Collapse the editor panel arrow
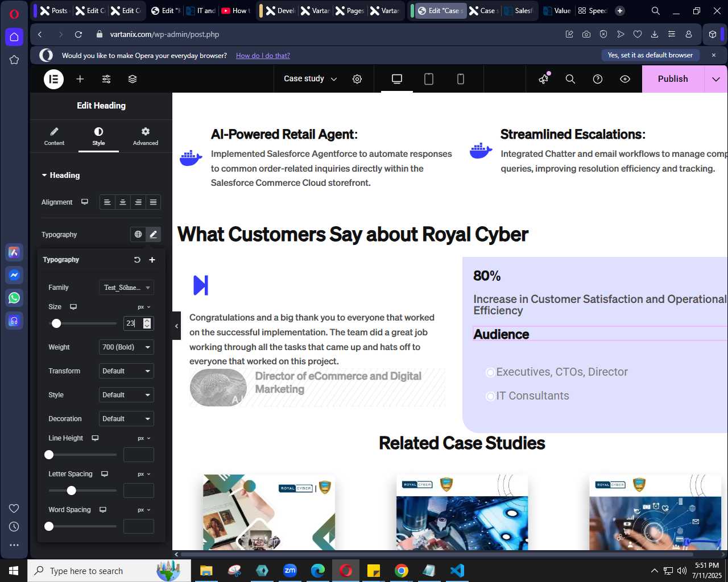Screen dimensions: 728x582 point(176,326)
